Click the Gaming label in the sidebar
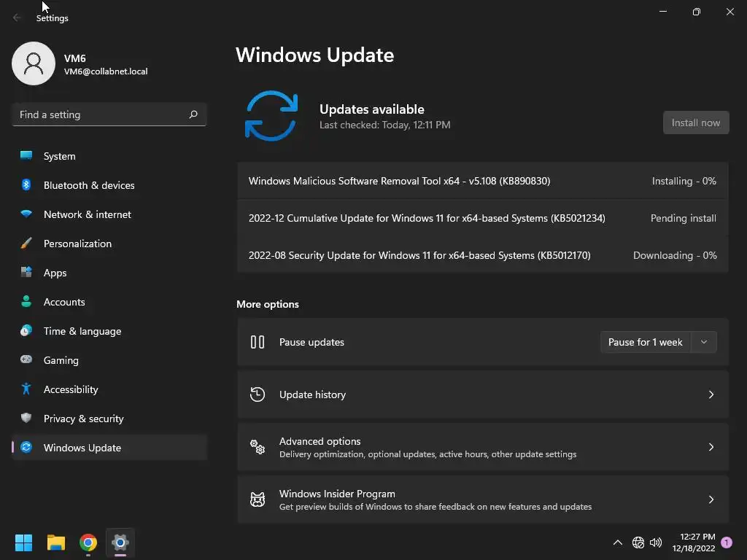747x560 pixels. pyautogui.click(x=61, y=360)
